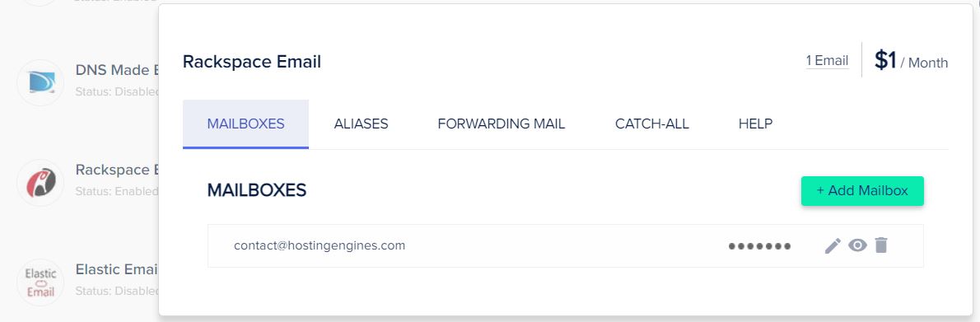Go to the Forwarding Mail tab
Screen dimensions: 980x322
tap(502, 124)
